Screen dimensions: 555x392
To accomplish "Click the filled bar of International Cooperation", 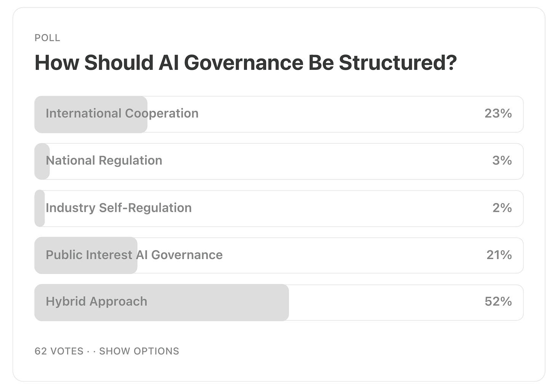I will click(91, 114).
